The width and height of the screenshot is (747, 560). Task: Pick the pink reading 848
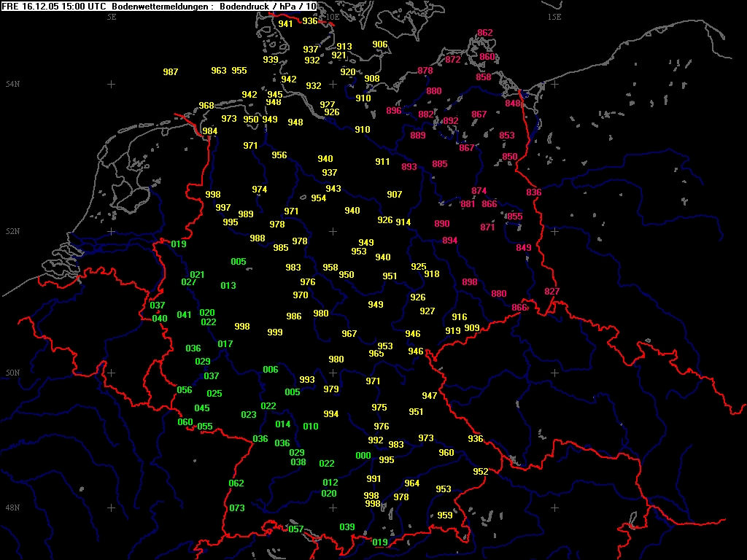click(x=513, y=104)
